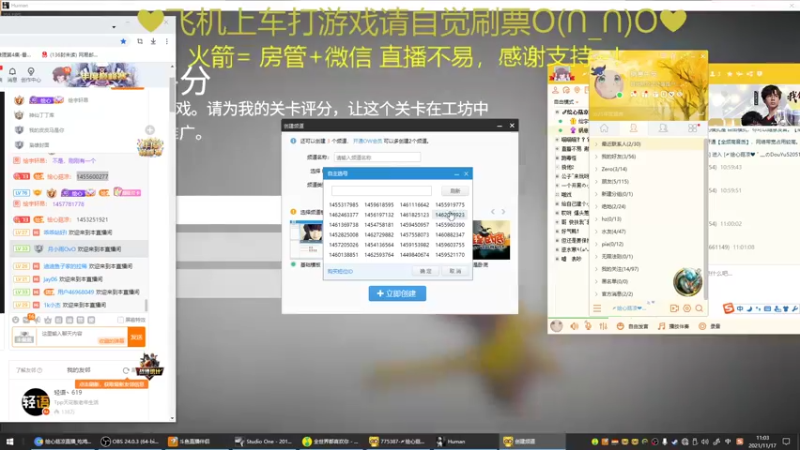Toggle the block-effects checkbox in Douyu chat
The image size is (800, 450).
pos(120,320)
